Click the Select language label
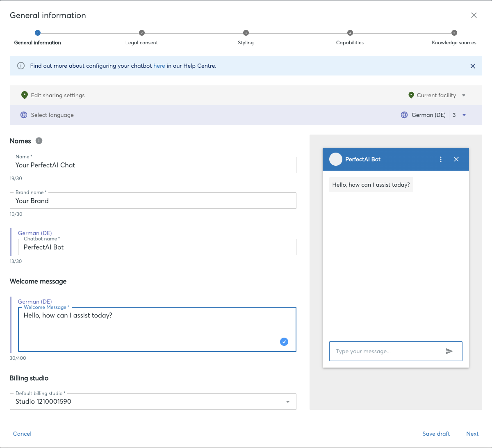The width and height of the screenshot is (492, 448). pos(52,115)
